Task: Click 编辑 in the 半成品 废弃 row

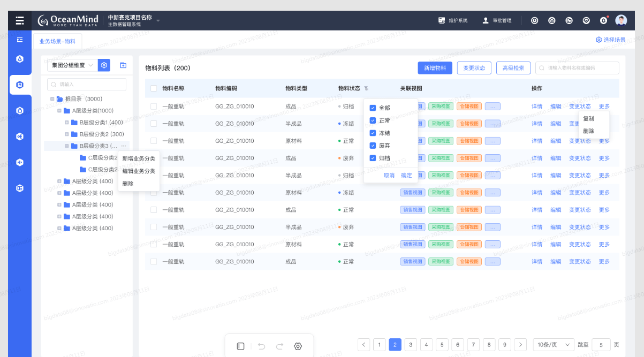Action: coord(556,227)
